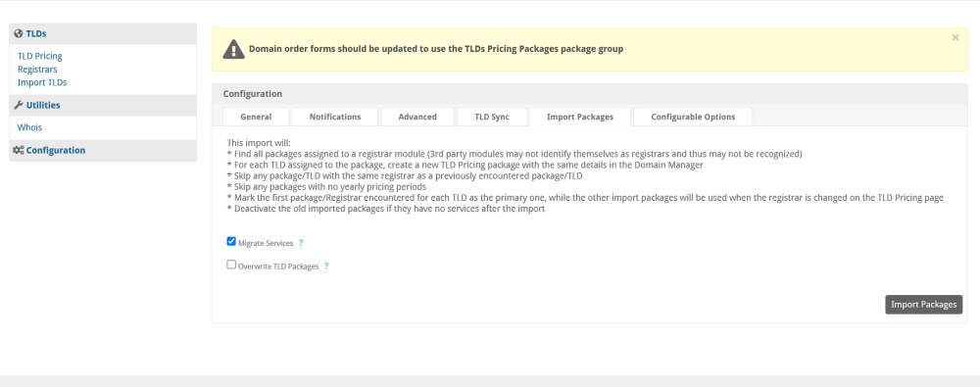Open the Advanced tab
This screenshot has height=387, width=980.
[417, 117]
